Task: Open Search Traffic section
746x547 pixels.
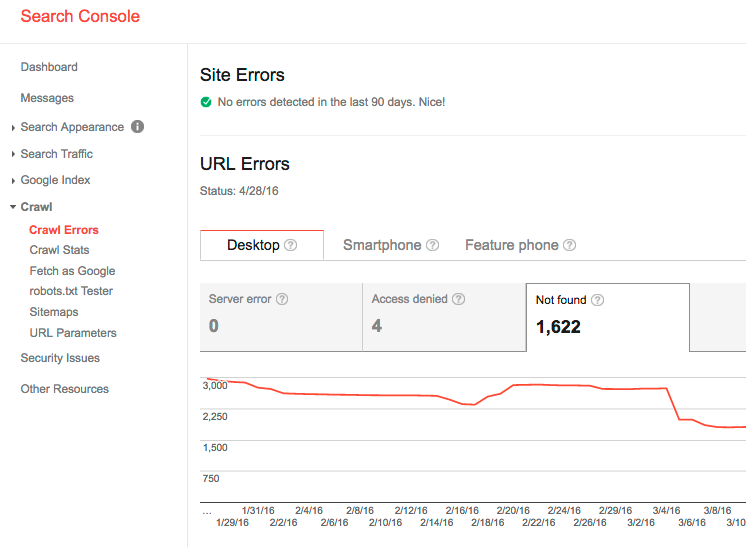Action: pyautogui.click(x=57, y=154)
